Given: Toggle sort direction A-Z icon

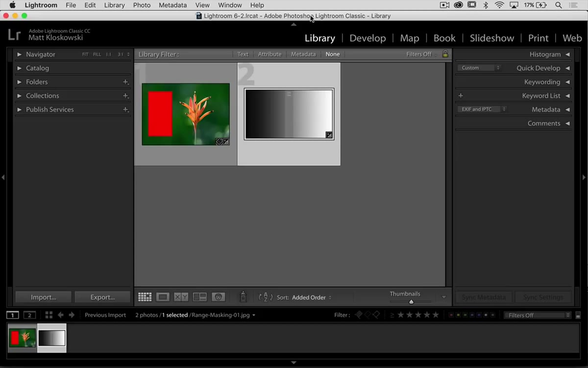Looking at the screenshot, I should coord(265,297).
